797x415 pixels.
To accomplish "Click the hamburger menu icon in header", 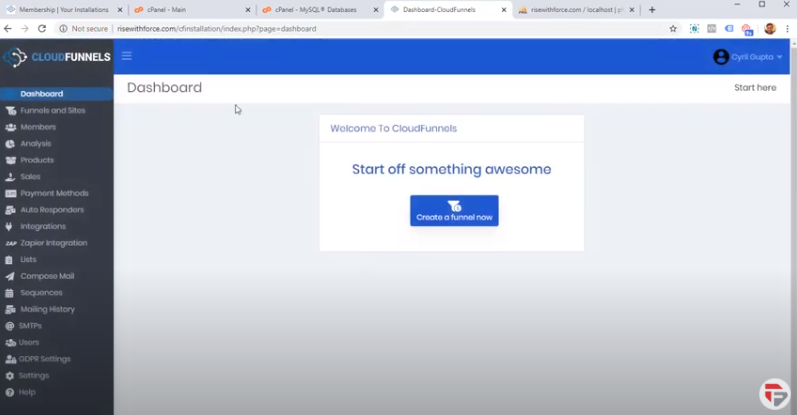I will [x=127, y=56].
